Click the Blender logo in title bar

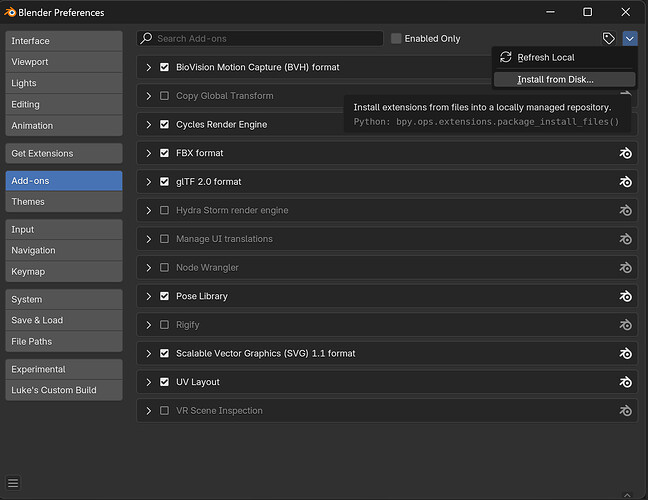[x=10, y=12]
